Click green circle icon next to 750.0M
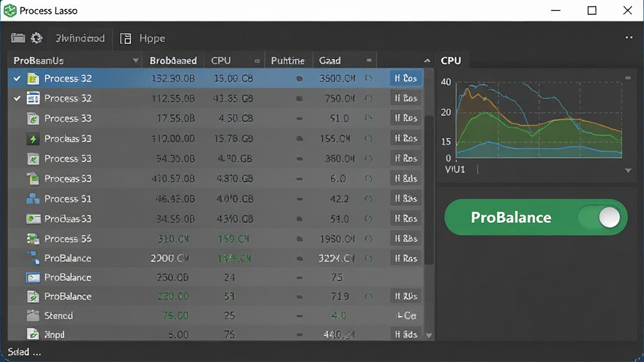The width and height of the screenshot is (644, 362). [x=369, y=99]
